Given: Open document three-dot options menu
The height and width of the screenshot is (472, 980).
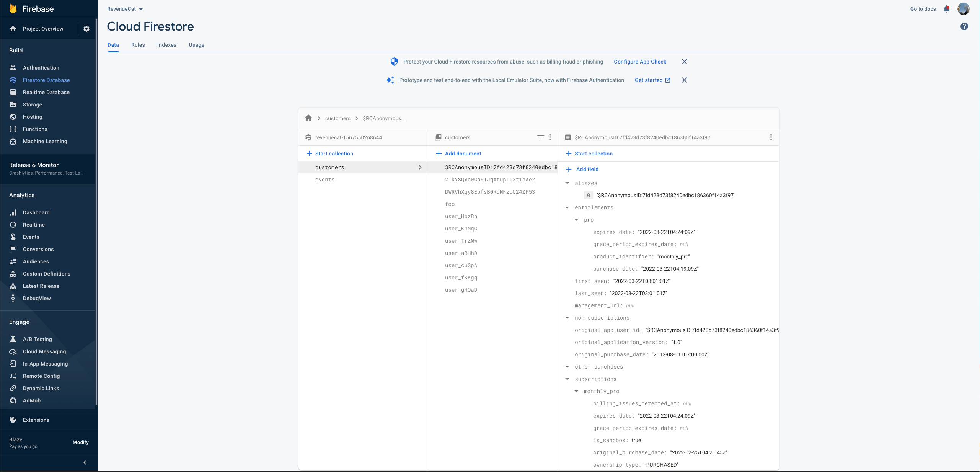Looking at the screenshot, I should (x=771, y=137).
